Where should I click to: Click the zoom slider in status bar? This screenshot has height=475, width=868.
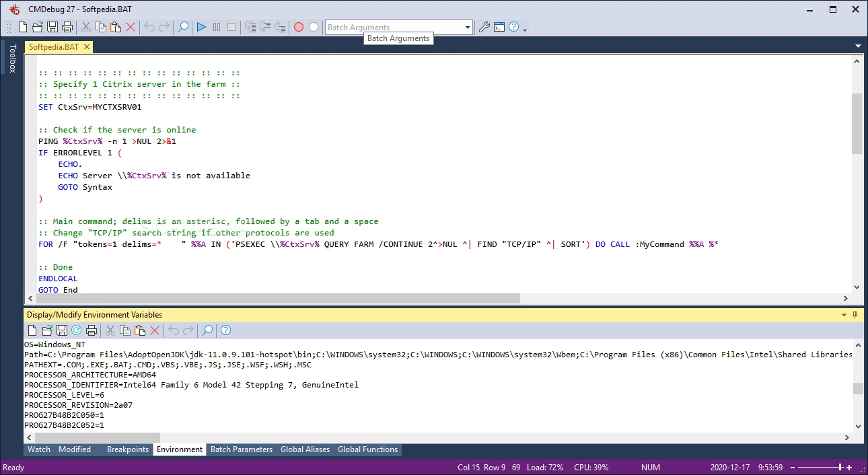pyautogui.click(x=822, y=467)
